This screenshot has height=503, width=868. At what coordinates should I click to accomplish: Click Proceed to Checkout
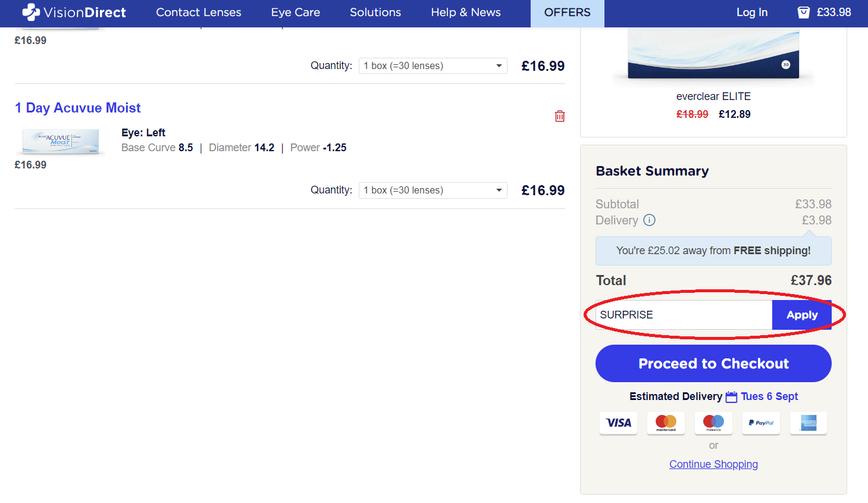[713, 364]
